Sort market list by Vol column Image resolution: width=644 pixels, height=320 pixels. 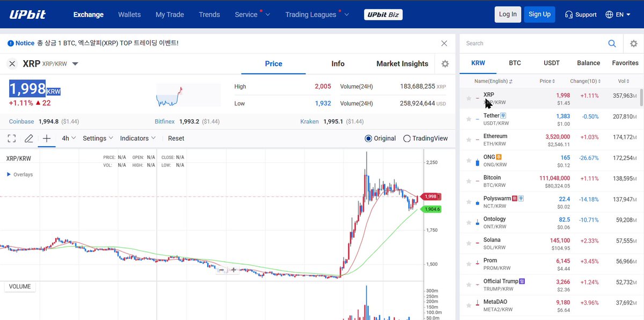[623, 81]
